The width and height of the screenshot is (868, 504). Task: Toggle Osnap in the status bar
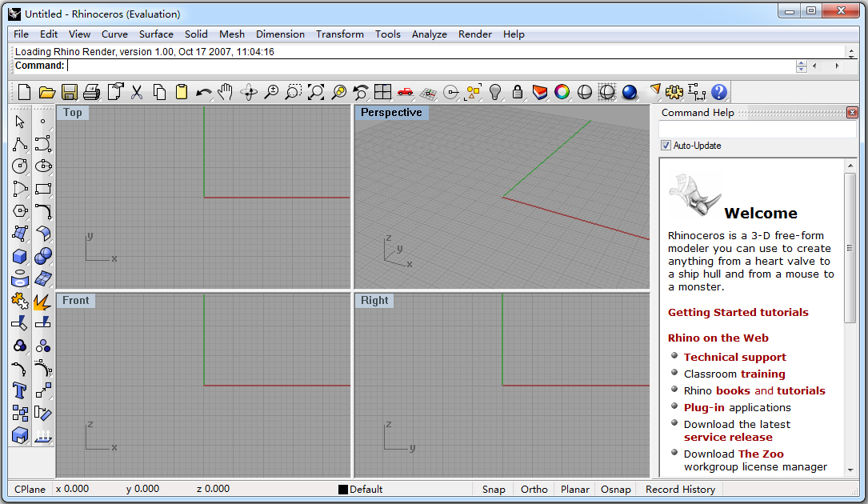tap(616, 489)
